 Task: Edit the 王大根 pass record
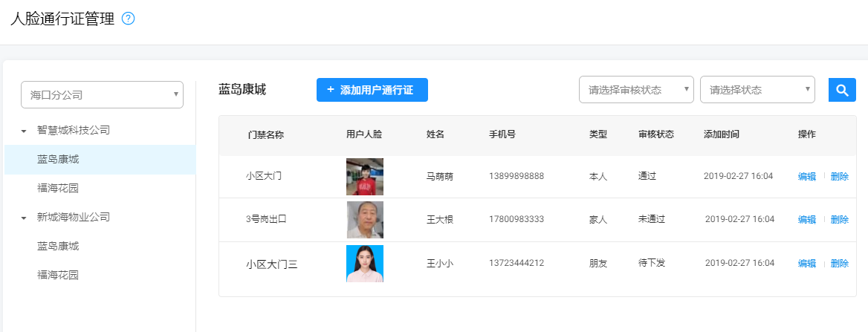806,220
